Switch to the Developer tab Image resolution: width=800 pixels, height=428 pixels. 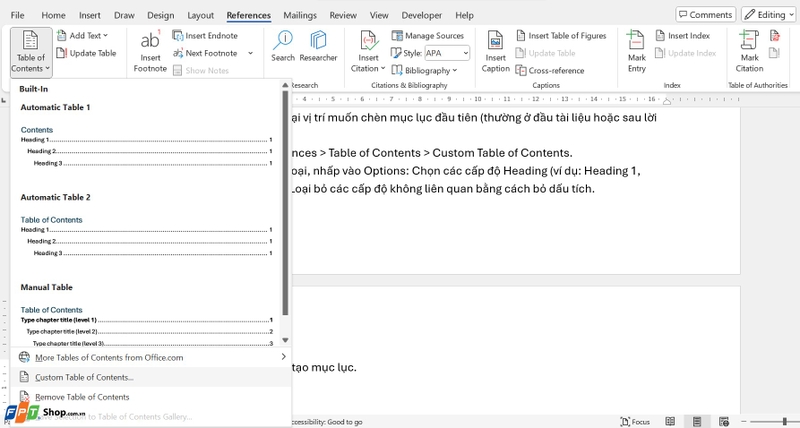tap(421, 15)
